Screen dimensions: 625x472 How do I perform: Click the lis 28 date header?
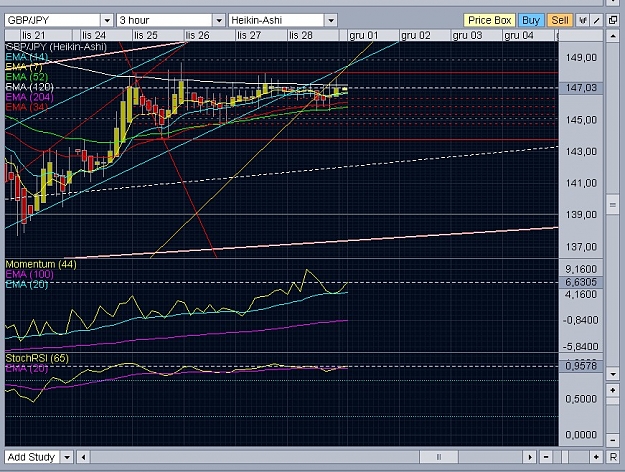tap(301, 35)
